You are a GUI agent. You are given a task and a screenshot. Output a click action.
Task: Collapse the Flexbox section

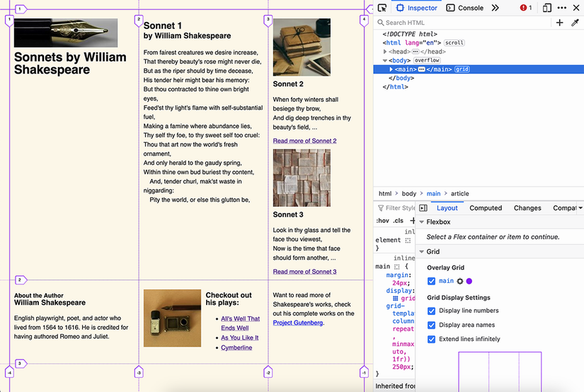[x=423, y=222]
